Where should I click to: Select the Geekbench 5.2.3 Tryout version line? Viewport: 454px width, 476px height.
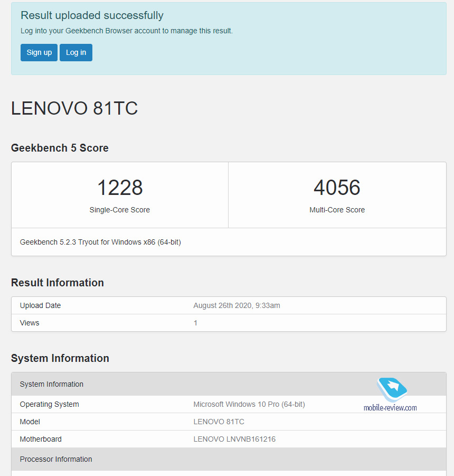coord(100,242)
